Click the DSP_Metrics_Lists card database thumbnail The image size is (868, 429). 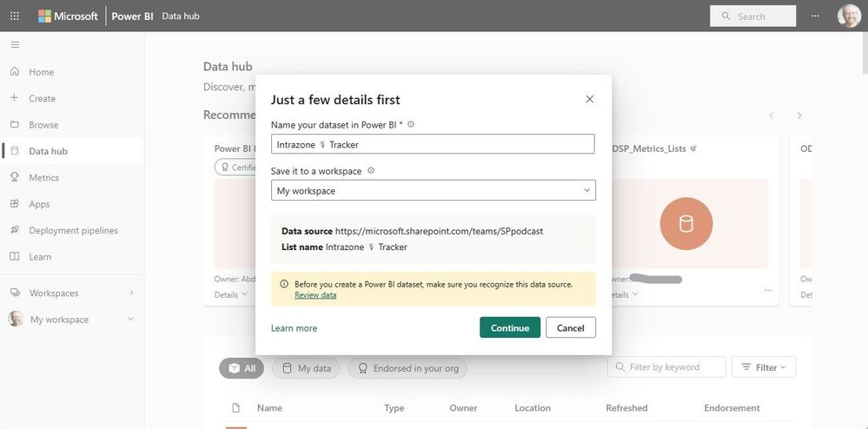tap(686, 224)
